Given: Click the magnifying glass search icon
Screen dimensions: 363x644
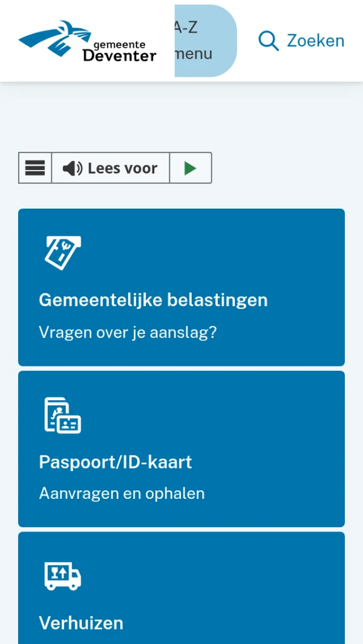Looking at the screenshot, I should (x=268, y=41).
